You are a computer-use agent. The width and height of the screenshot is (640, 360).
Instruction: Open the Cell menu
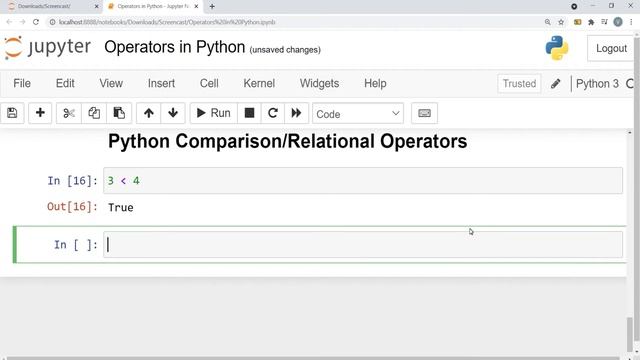click(x=209, y=84)
